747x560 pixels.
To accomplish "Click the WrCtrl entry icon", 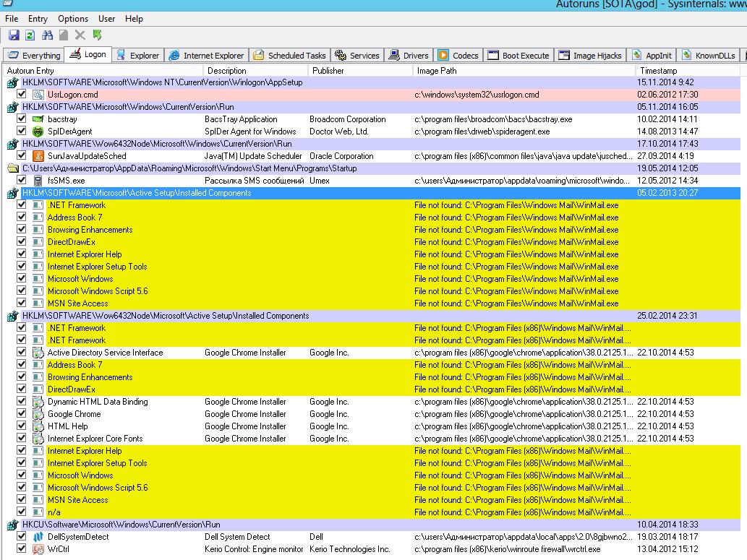I will (38, 549).
